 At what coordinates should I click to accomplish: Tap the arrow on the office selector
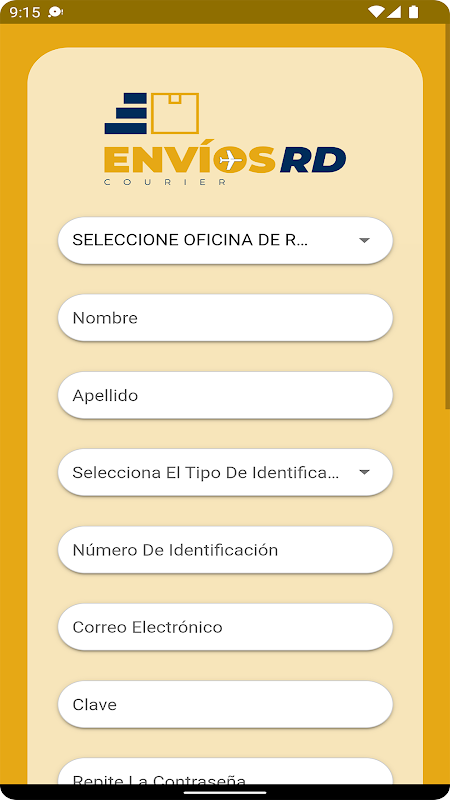tap(364, 240)
